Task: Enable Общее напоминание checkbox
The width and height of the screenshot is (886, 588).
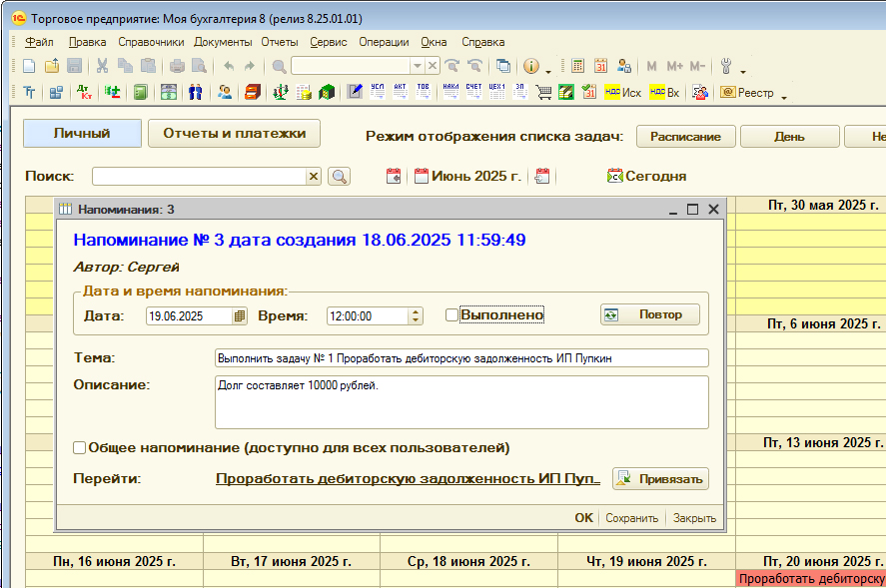Action: (x=80, y=447)
